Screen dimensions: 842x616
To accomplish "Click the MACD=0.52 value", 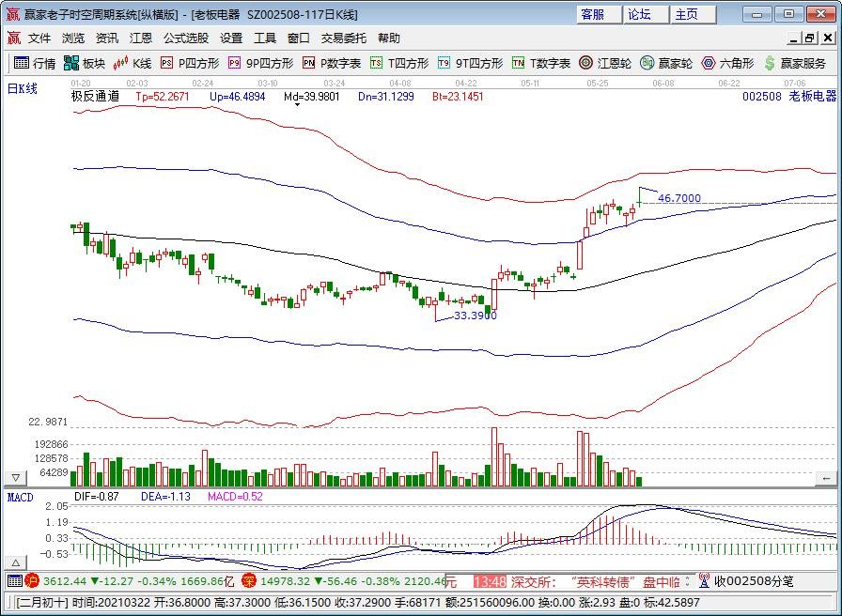I will 235,497.
